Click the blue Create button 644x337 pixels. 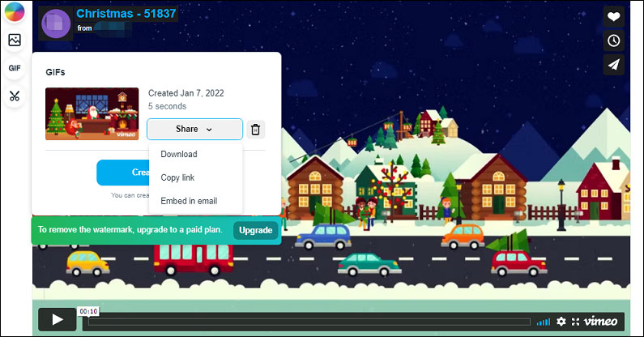123,173
